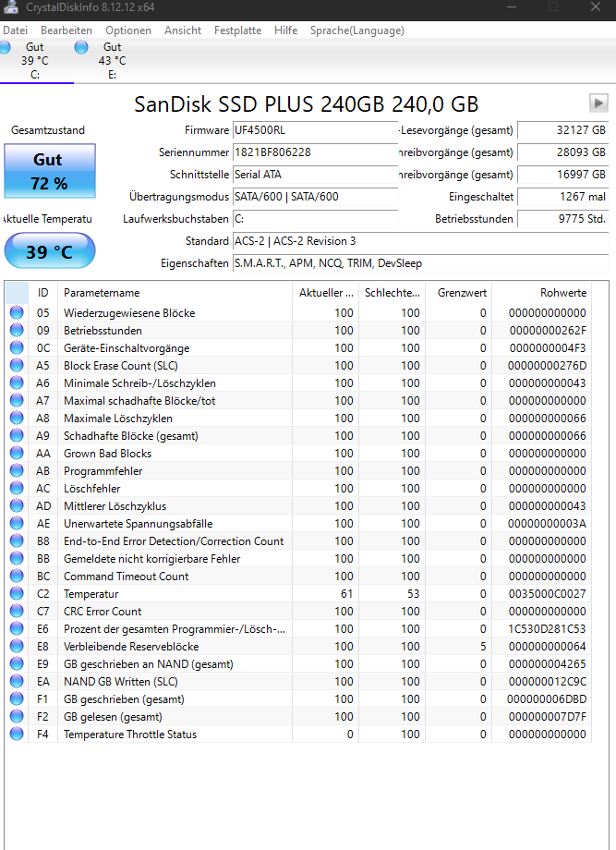
Task: Click the 39 °C temperature button
Action: [49, 251]
